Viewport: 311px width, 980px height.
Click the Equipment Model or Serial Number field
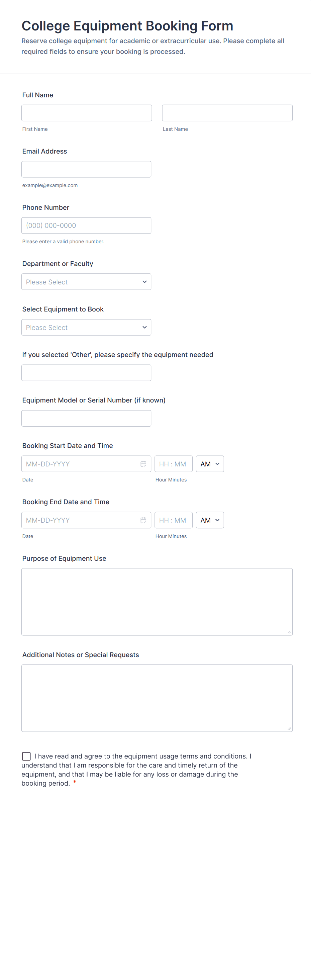coord(86,418)
